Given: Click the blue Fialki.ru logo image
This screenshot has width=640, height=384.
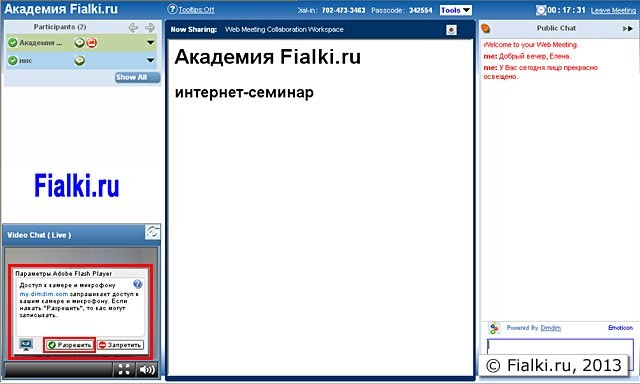Looking at the screenshot, I should (x=77, y=186).
